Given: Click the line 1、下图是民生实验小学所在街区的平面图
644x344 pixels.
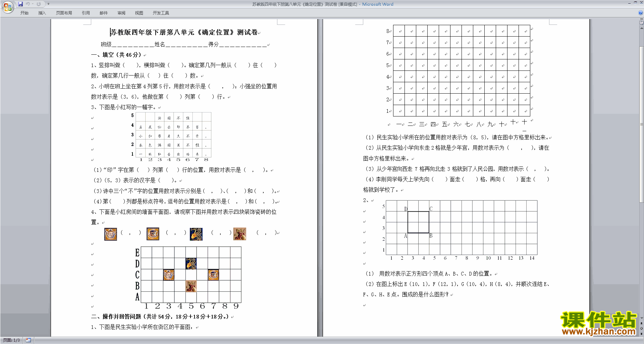Looking at the screenshot, I should pos(143,327).
